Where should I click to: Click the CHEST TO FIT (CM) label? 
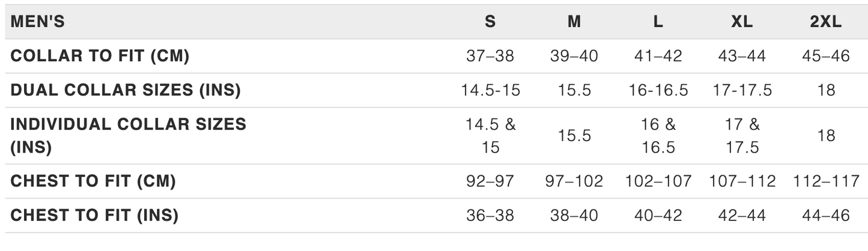point(93,181)
